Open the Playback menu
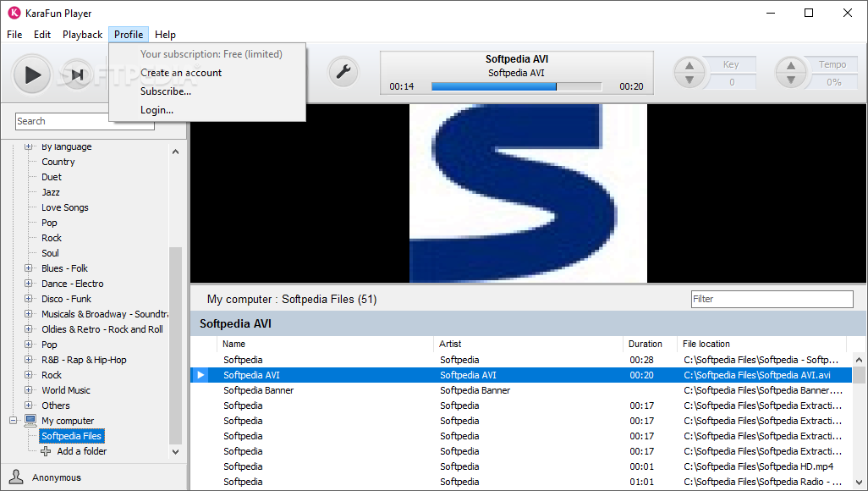Screen dimensions: 868x491 pyautogui.click(x=82, y=35)
